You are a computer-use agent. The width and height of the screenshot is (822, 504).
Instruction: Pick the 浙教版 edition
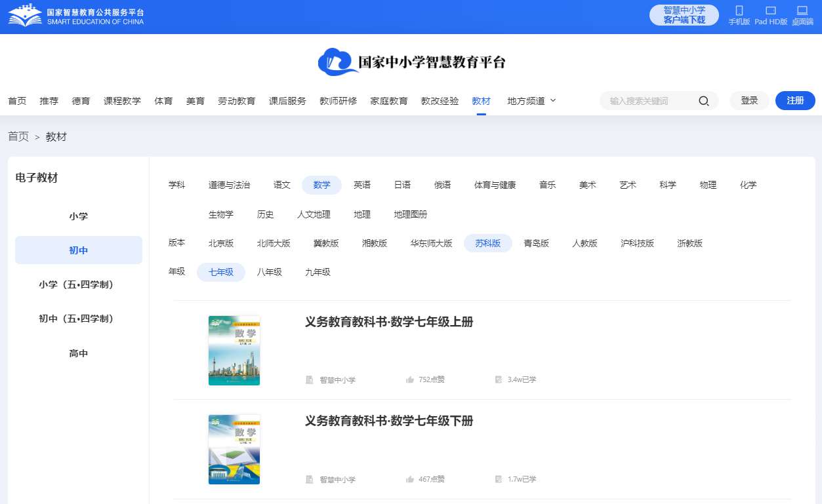click(689, 243)
